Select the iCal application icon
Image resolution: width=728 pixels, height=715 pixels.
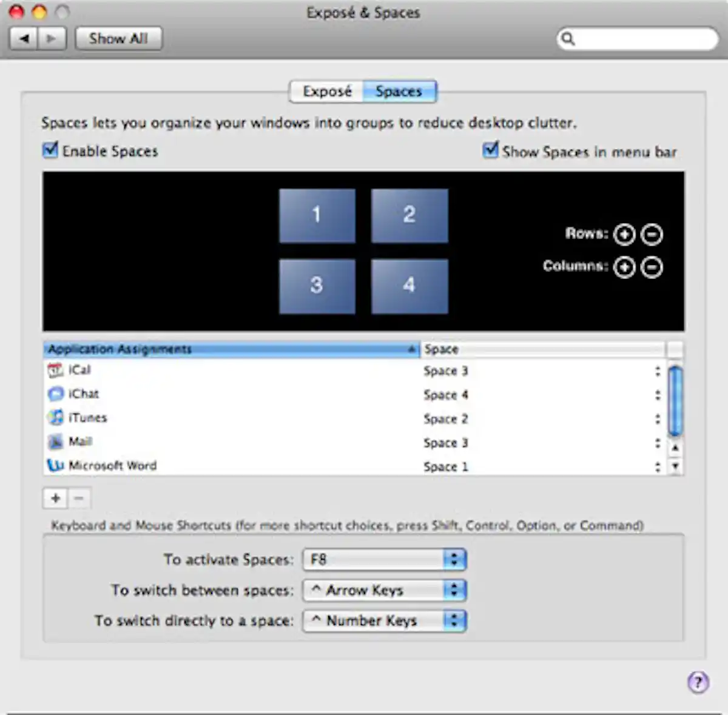[x=55, y=371]
